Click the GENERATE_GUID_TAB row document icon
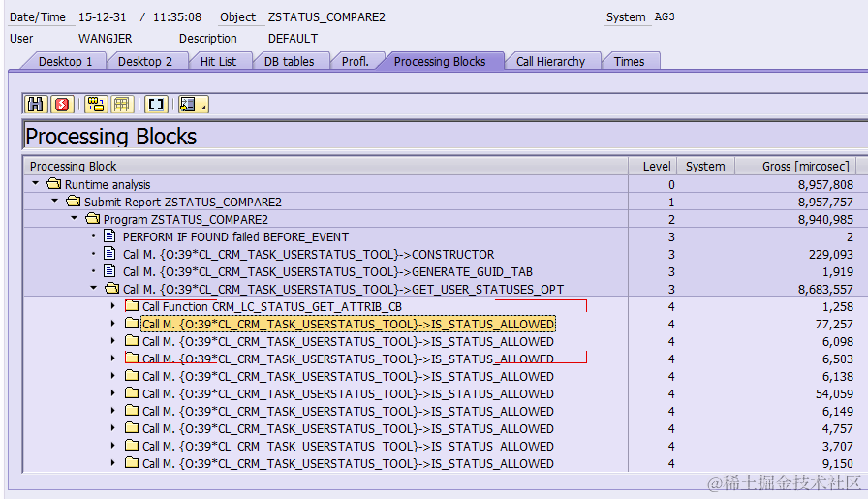This screenshot has height=499, width=868. 110,271
